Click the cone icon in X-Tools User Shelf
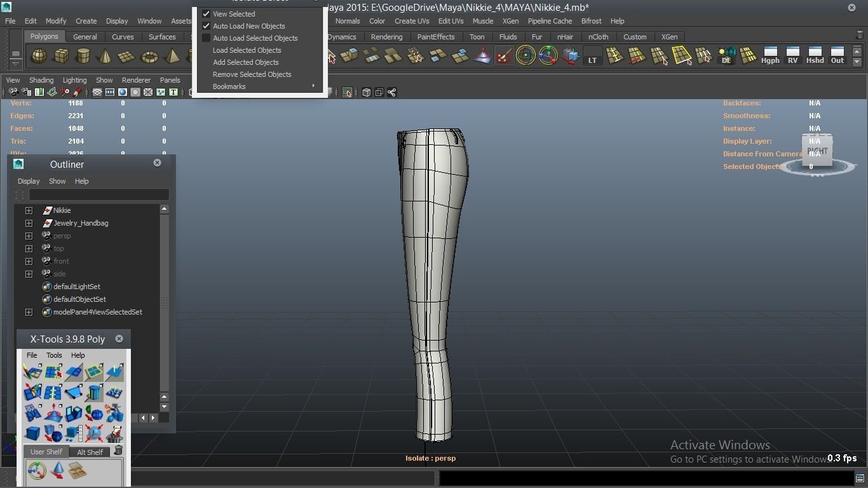 pos(57,471)
